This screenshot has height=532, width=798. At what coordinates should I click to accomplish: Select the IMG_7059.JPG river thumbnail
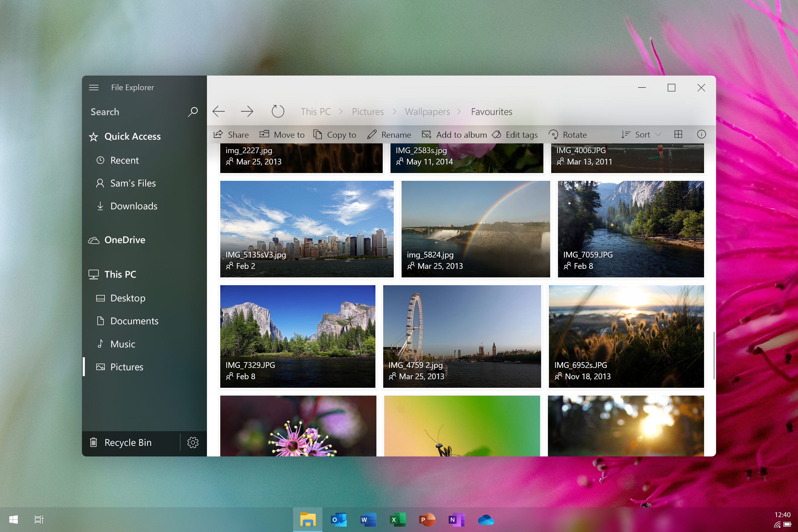pos(631,229)
